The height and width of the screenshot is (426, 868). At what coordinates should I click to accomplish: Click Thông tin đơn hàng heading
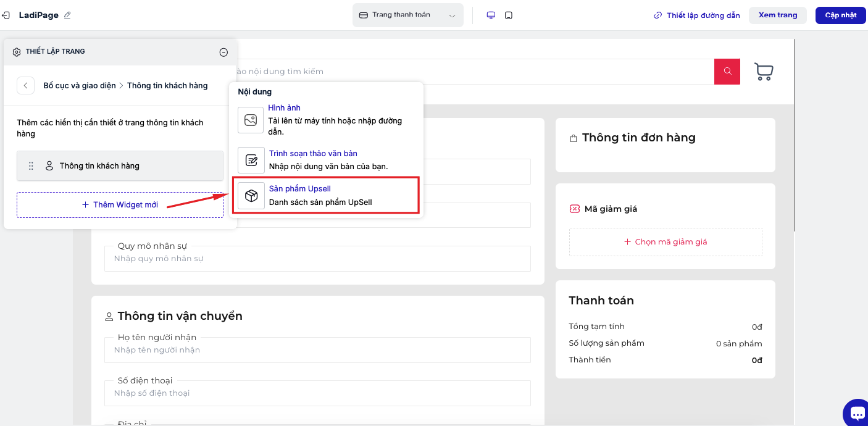[639, 138]
